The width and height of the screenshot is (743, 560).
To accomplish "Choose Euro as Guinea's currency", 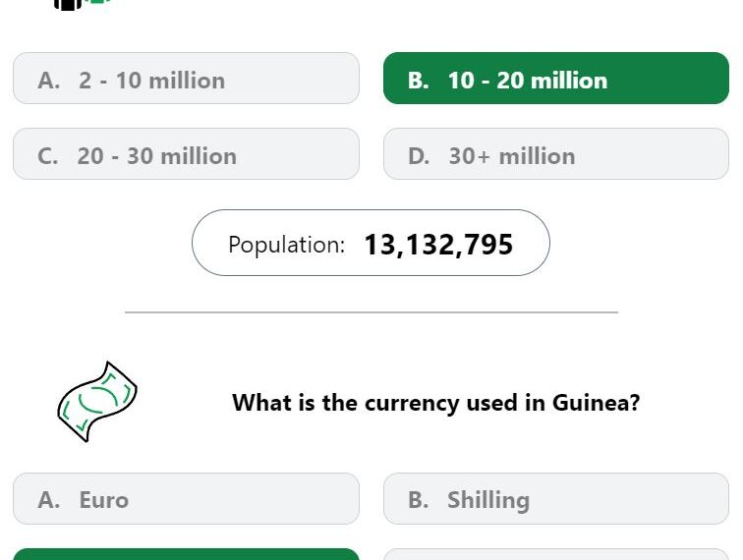I will tap(186, 498).
